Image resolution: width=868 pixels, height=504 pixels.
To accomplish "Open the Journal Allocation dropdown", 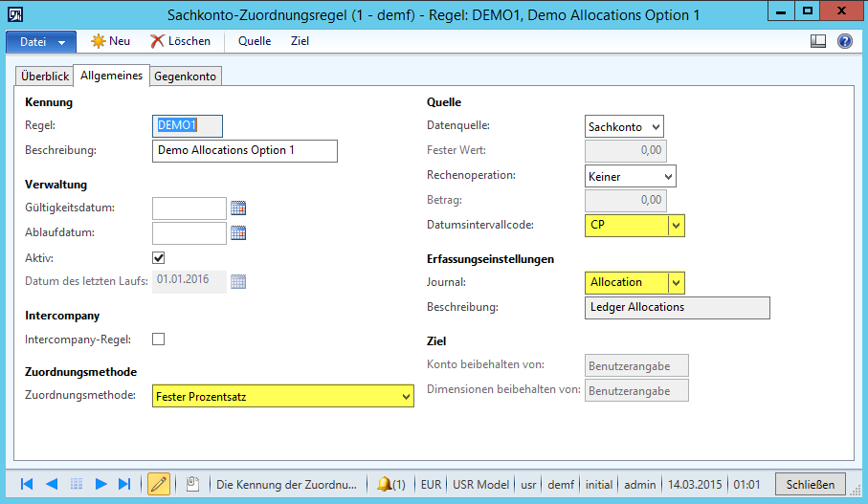I will coord(676,282).
